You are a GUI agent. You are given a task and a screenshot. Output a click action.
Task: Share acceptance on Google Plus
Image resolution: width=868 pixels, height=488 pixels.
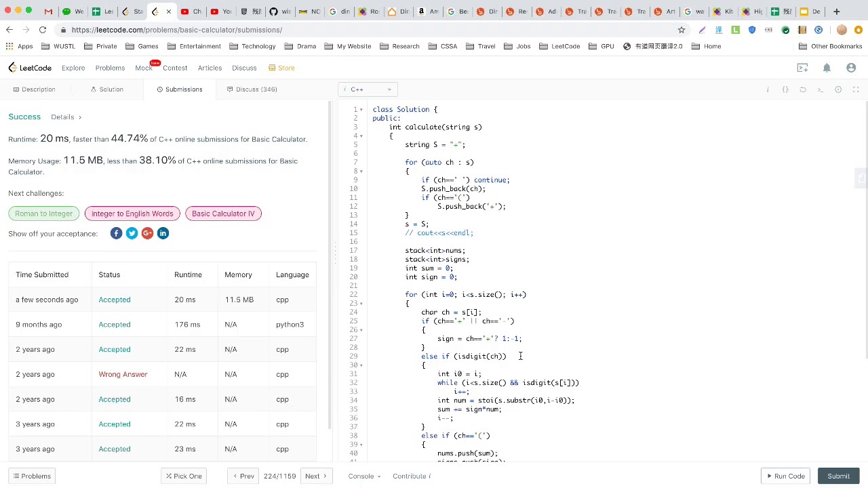pos(147,233)
